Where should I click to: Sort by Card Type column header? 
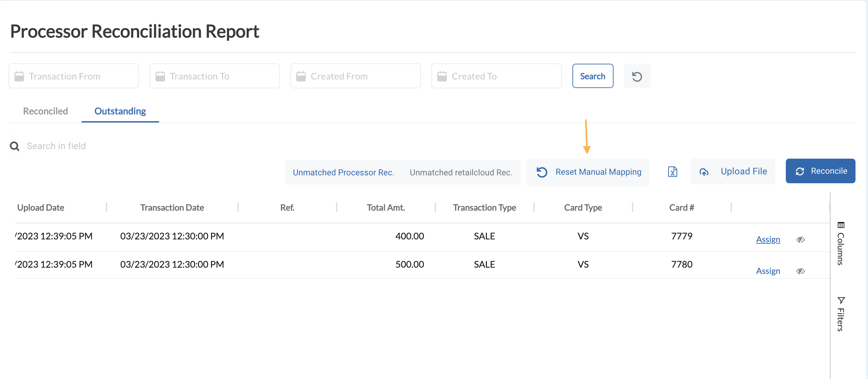pyautogui.click(x=583, y=208)
